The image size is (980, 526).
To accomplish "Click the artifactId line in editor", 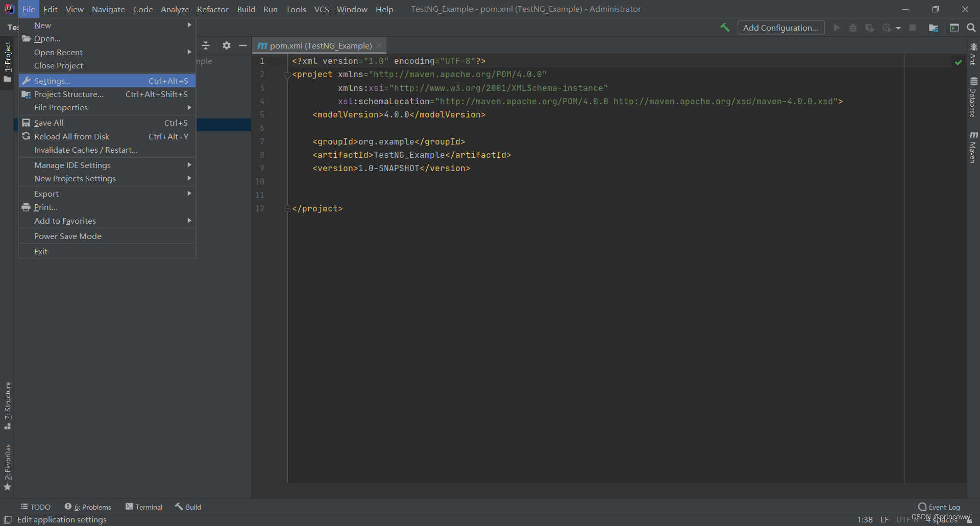I will click(411, 155).
